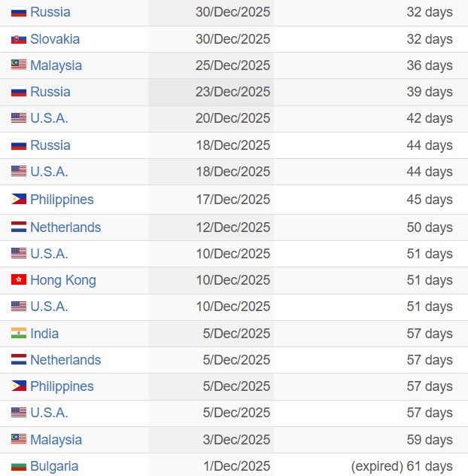Click the India flag icon
Image resolution: width=468 pixels, height=476 pixels.
19,334
